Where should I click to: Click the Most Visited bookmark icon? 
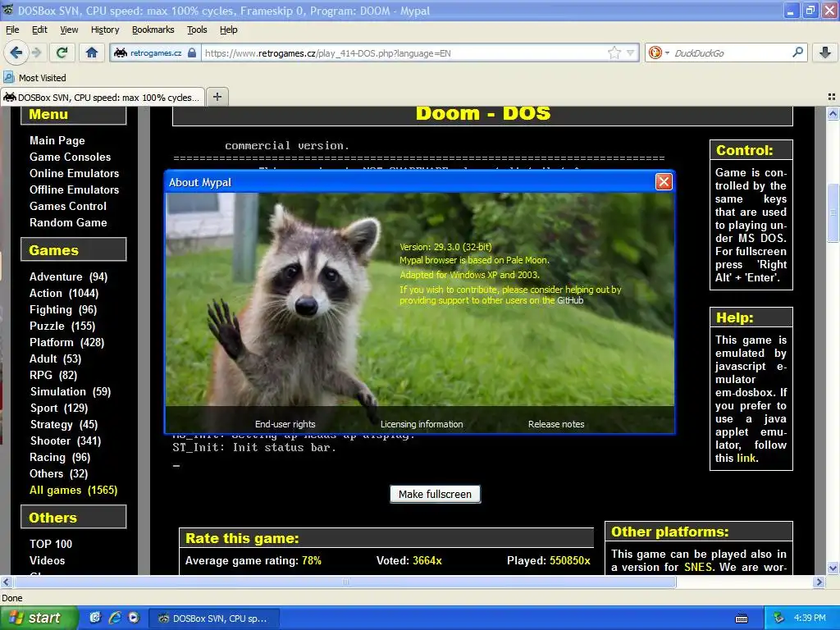[x=9, y=77]
